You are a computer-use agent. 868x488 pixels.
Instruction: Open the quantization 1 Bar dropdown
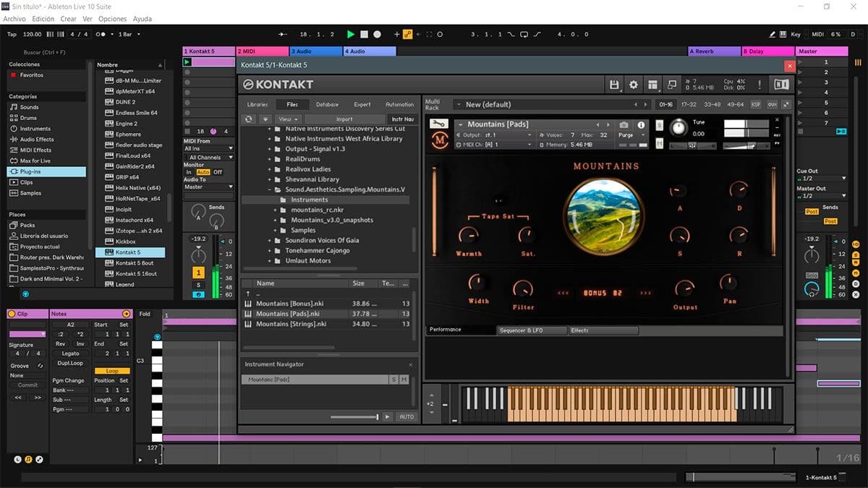point(129,34)
